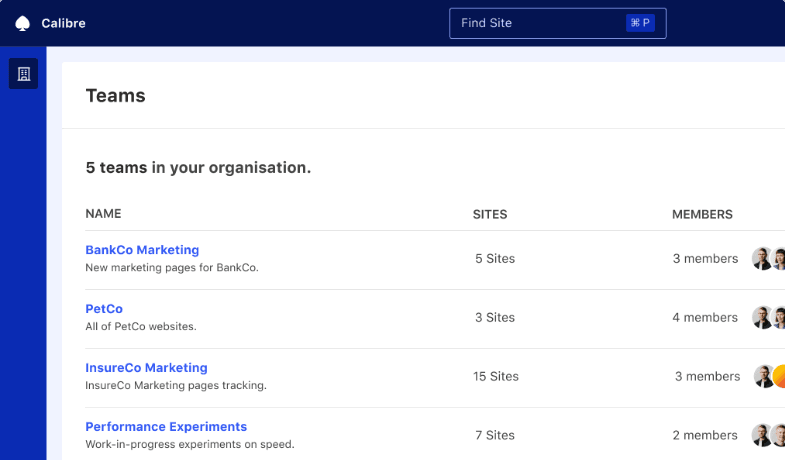785x460 pixels.
Task: Open the Performance Experiments team
Action: 166,427
